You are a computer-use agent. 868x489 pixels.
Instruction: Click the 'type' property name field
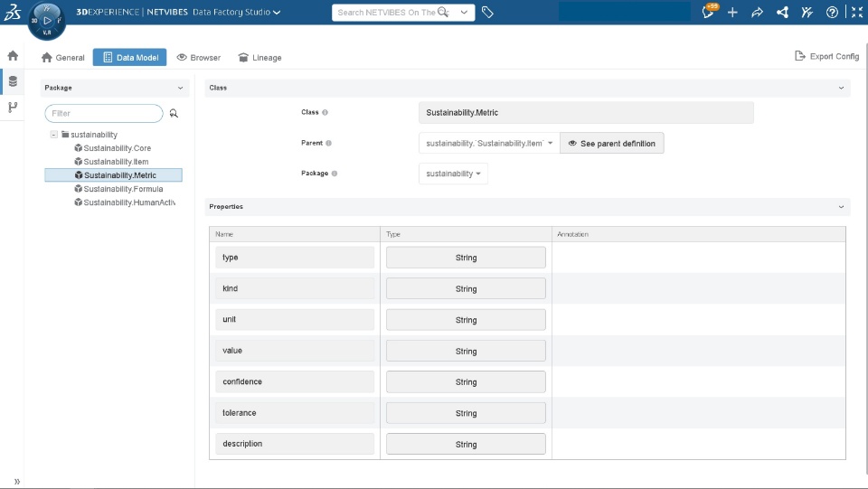(x=295, y=258)
